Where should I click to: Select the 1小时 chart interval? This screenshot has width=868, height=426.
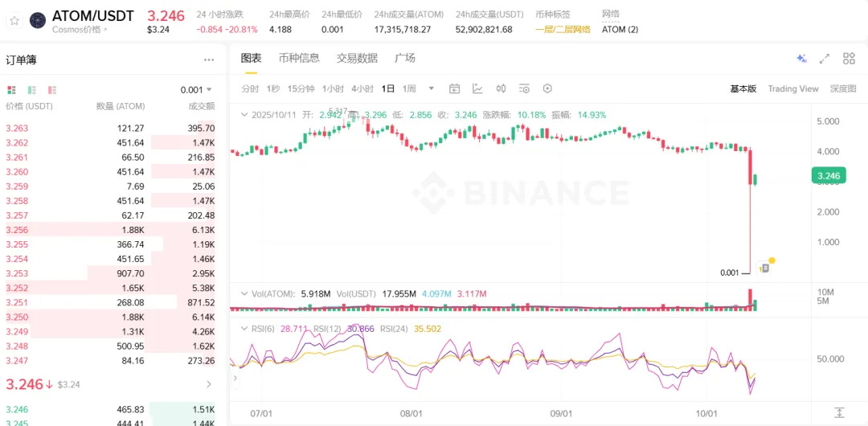(333, 88)
